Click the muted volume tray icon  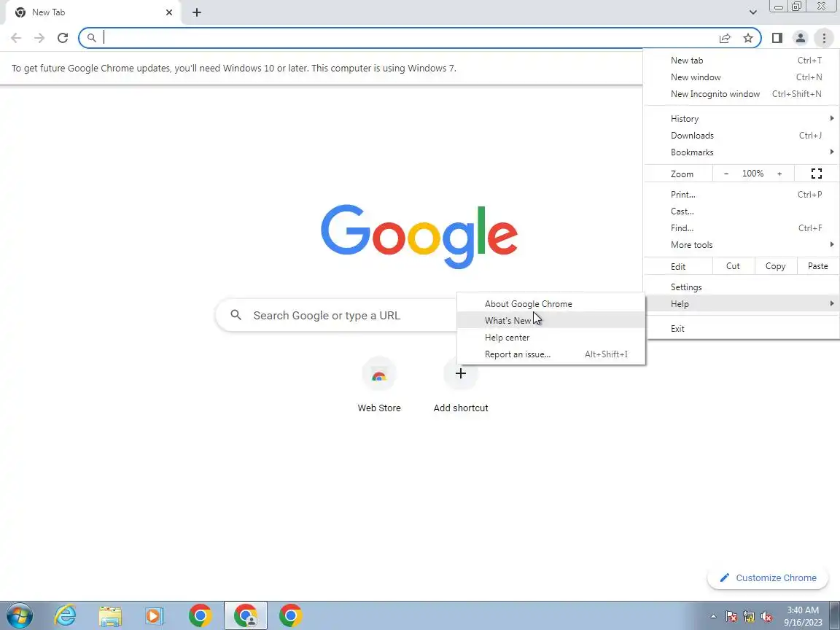point(766,617)
